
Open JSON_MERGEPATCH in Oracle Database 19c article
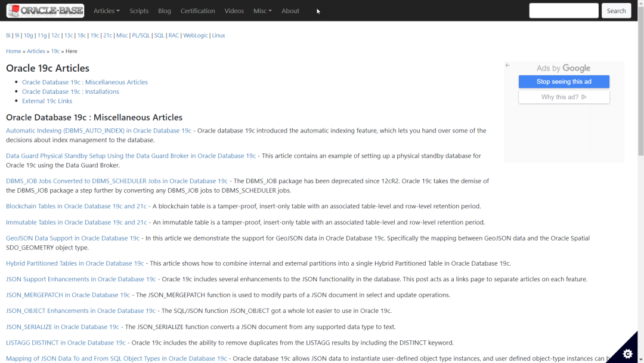coord(68,295)
